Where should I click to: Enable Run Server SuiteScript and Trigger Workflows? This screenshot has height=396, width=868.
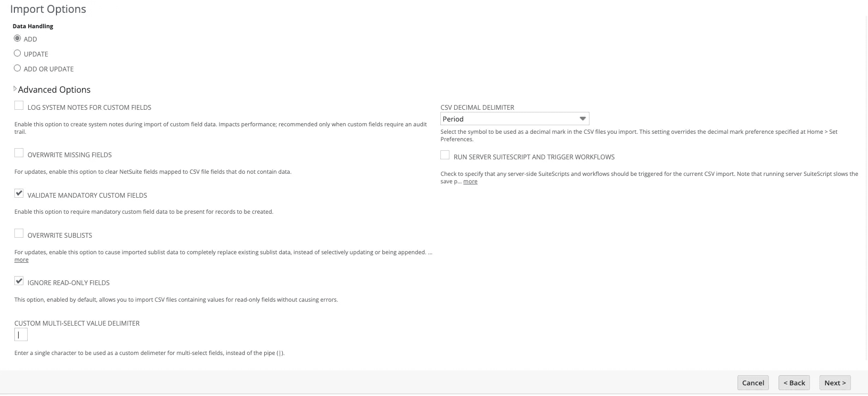pos(445,155)
